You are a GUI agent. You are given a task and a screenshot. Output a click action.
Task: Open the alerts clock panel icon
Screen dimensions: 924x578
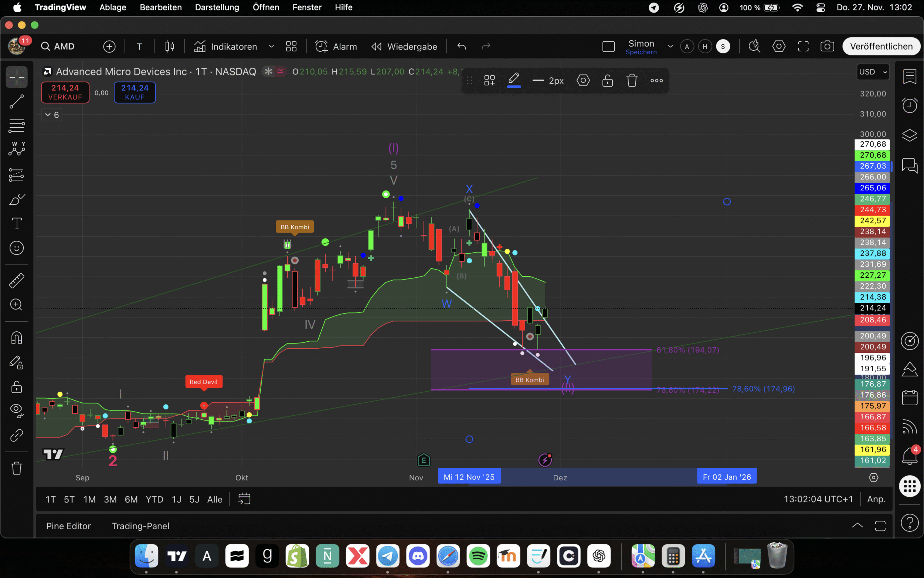[910, 105]
